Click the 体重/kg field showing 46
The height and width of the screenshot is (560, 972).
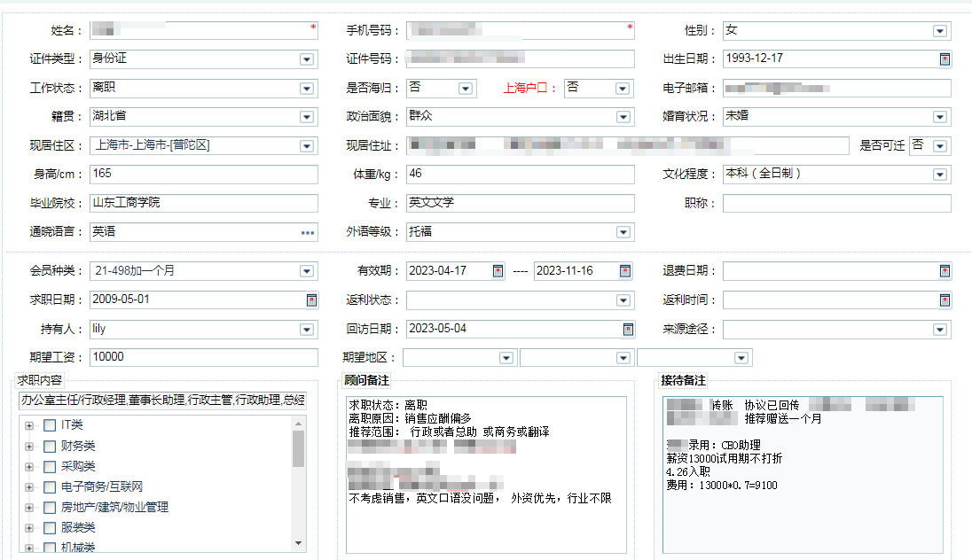pyautogui.click(x=520, y=174)
